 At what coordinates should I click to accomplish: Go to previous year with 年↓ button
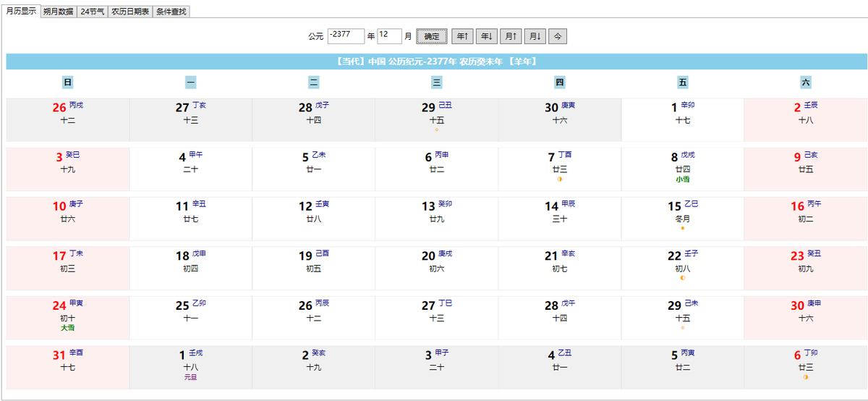487,36
